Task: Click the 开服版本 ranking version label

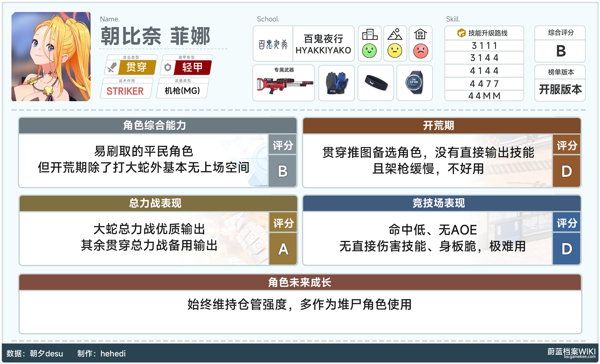Action: pos(560,89)
